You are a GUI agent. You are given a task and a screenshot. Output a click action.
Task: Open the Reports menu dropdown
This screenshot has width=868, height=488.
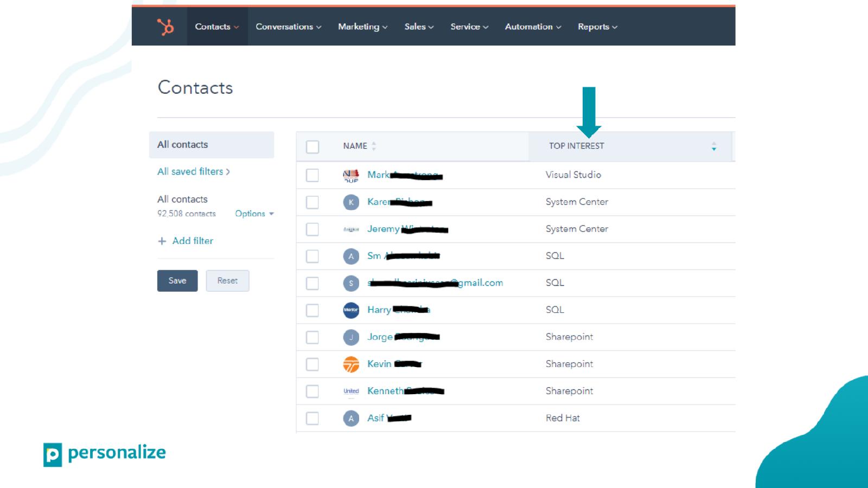(x=598, y=27)
